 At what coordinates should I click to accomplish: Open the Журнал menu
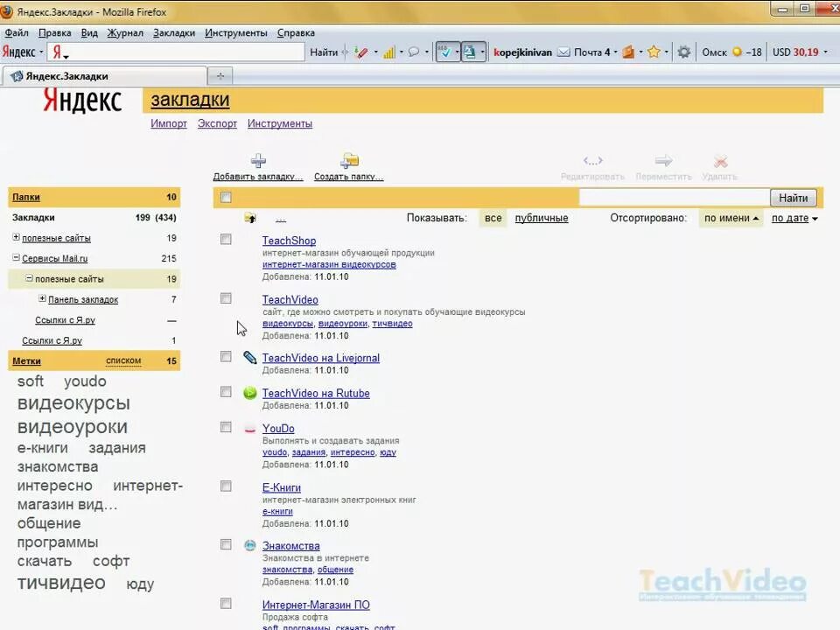pyautogui.click(x=125, y=32)
